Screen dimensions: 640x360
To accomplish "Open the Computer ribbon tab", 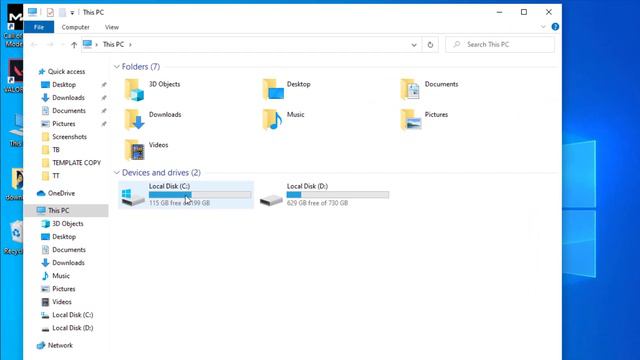I will click(x=76, y=27).
